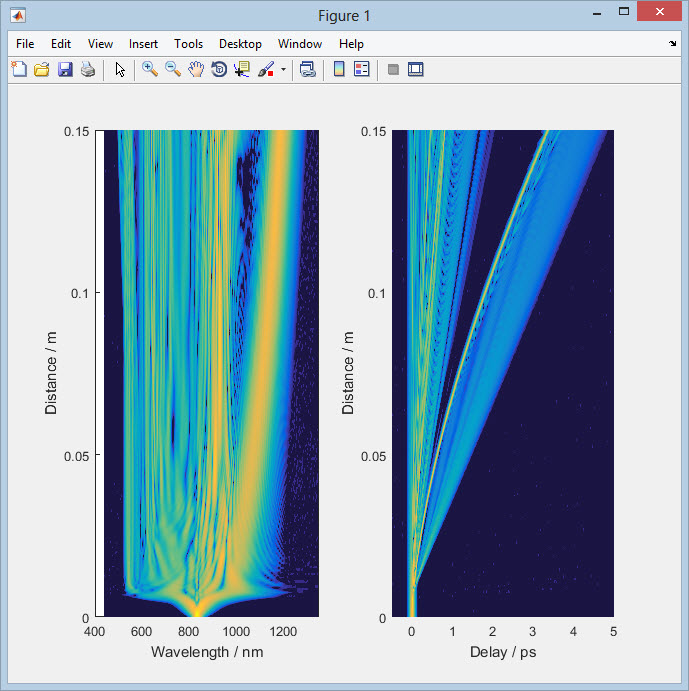This screenshot has width=689, height=691.
Task: Open a file with the folder icon
Action: pyautogui.click(x=42, y=69)
